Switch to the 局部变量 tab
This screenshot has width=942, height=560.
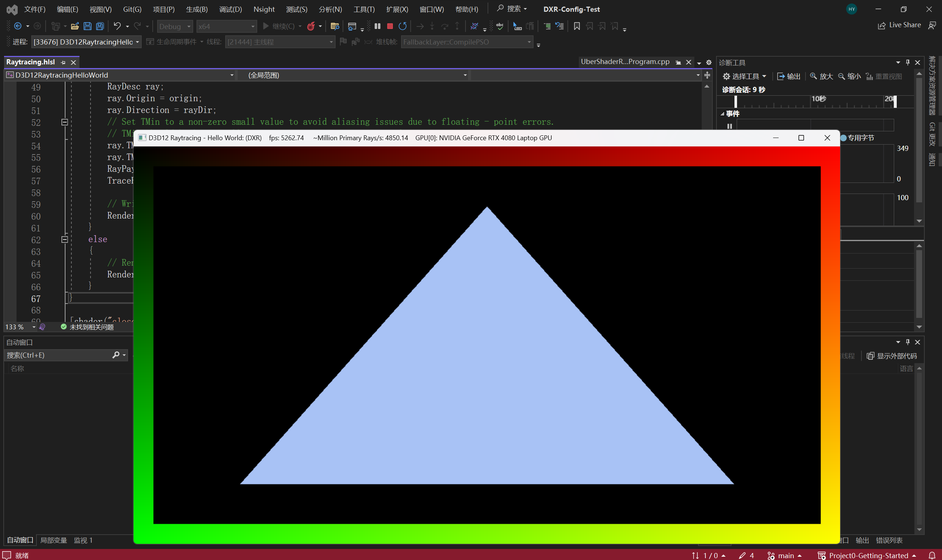click(54, 540)
